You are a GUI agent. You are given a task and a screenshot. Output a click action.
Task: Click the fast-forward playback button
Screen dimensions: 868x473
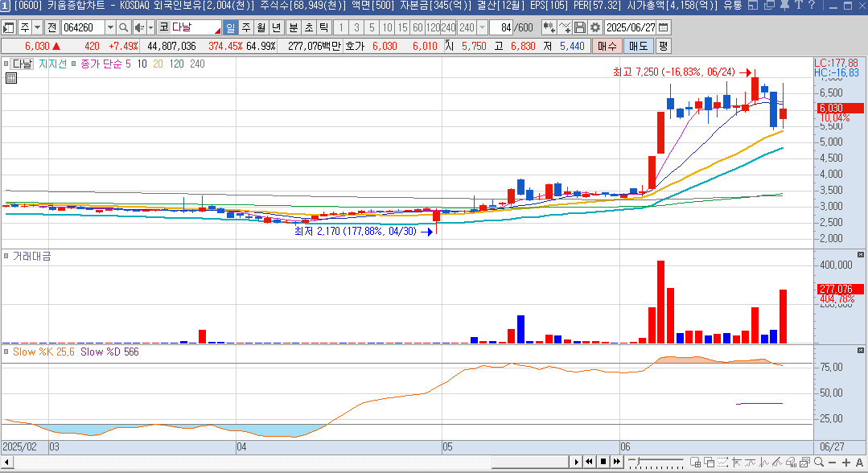pos(617,462)
